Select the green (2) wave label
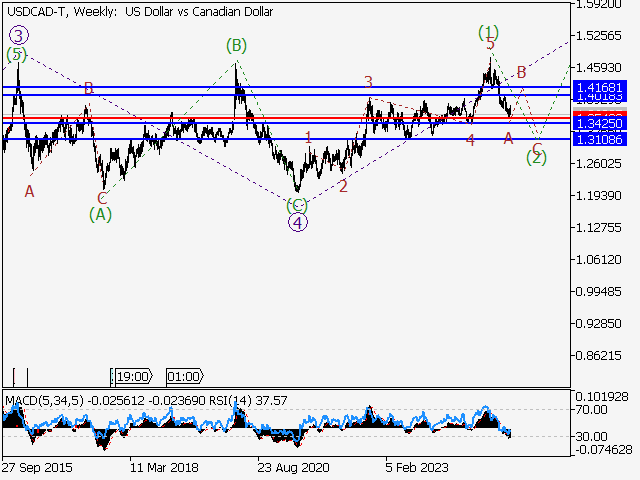The width and height of the screenshot is (640, 480). [537, 157]
